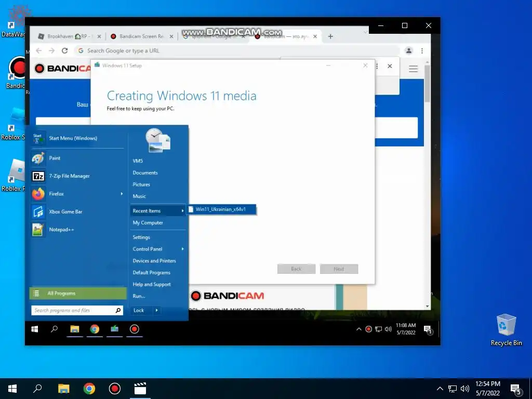This screenshot has height=399, width=532.
Task: Open Bandicam on host taskbar
Action: [115, 389]
